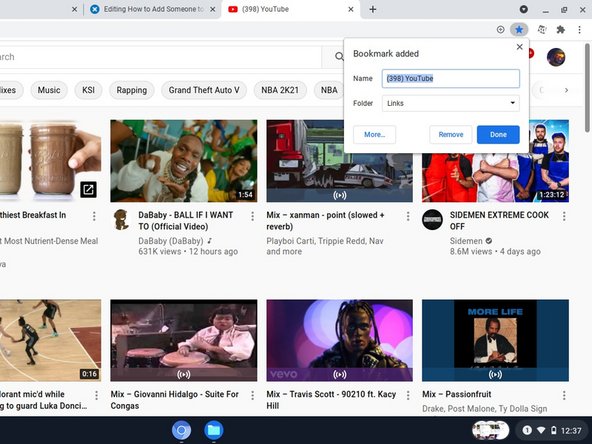The width and height of the screenshot is (592, 444).
Task: Expand the Folder dropdown showing Links
Action: tap(451, 103)
